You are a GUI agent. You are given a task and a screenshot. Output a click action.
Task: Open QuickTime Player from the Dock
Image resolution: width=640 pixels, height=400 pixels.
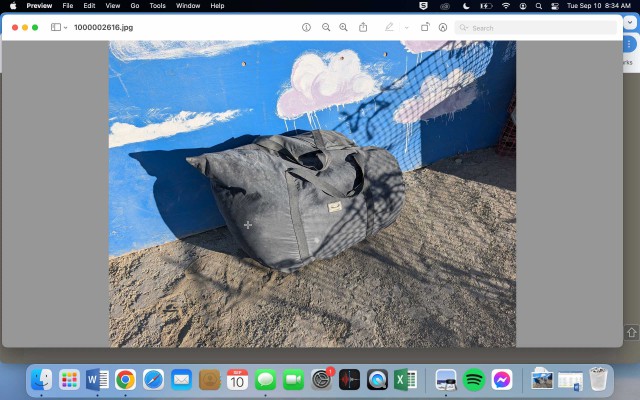pyautogui.click(x=377, y=380)
